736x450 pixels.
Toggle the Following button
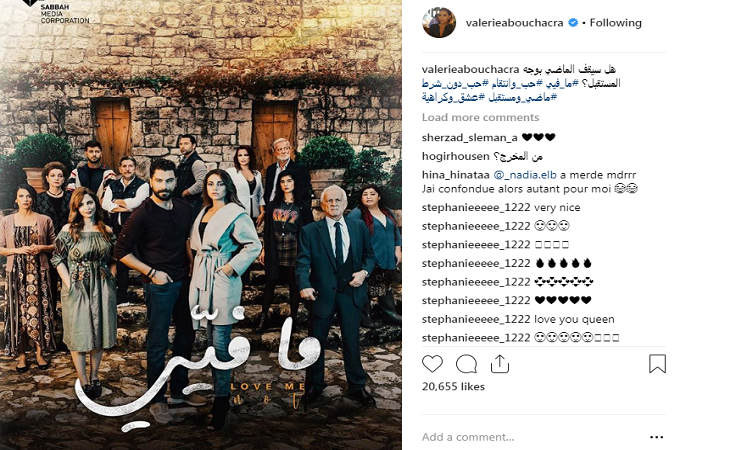tap(615, 23)
